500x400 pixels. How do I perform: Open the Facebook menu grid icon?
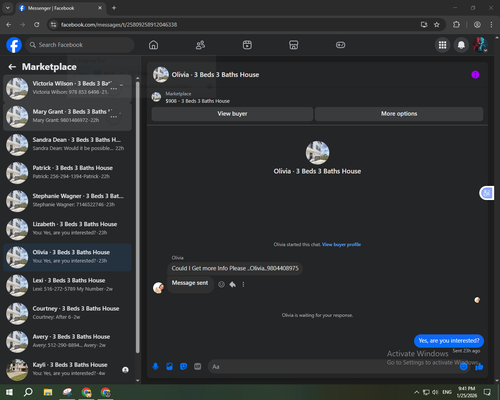coord(442,45)
